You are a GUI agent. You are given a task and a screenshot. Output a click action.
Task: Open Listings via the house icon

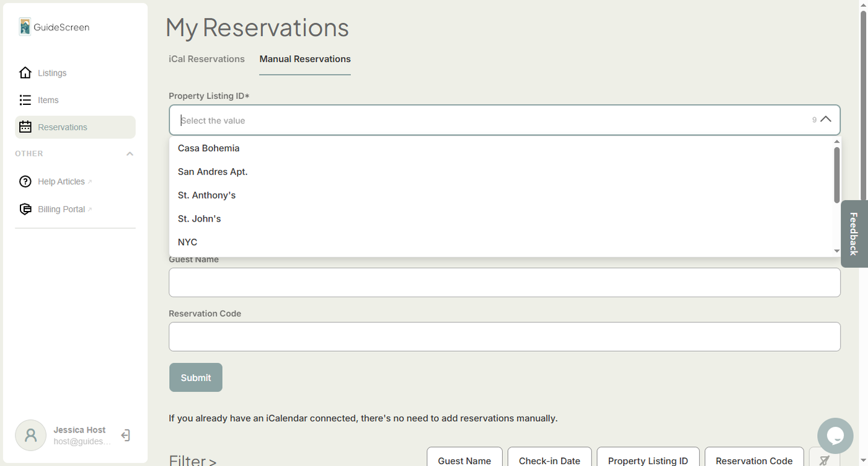point(25,73)
